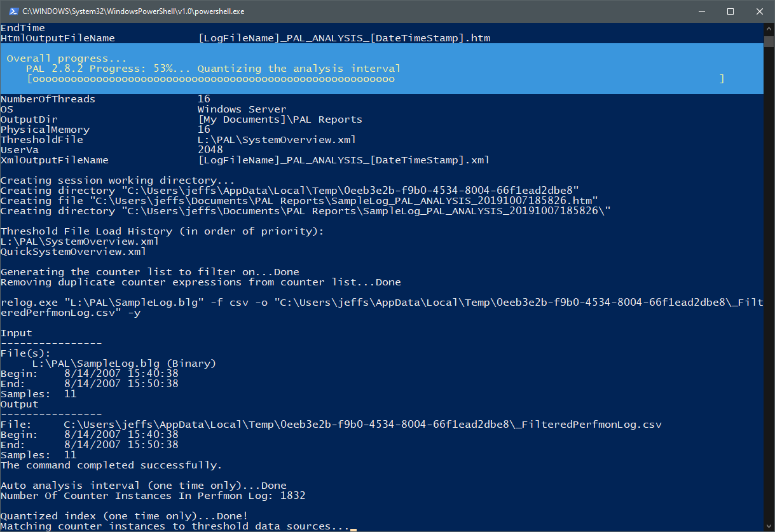
Task: Click the EndTime parameter line
Action: (23, 28)
